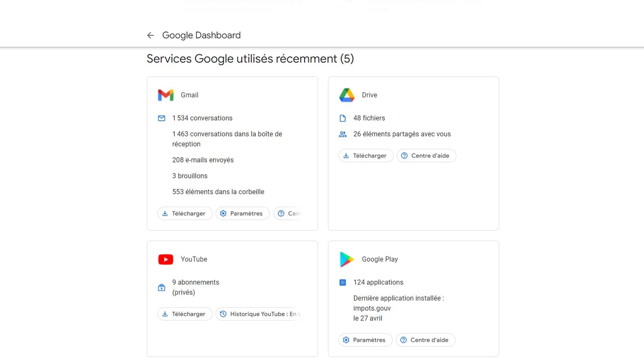
Task: Click the history clock icon on Historique YouTube
Action: tap(223, 314)
